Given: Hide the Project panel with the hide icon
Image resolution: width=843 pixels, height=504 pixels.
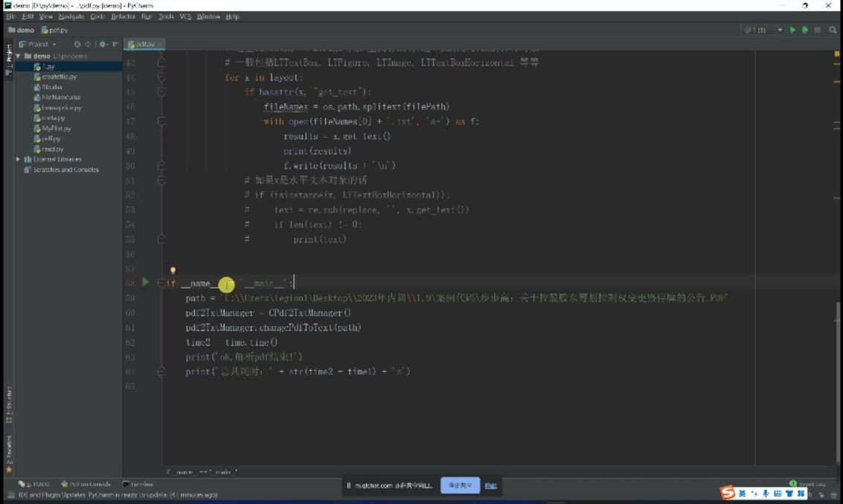Looking at the screenshot, I should click(115, 44).
